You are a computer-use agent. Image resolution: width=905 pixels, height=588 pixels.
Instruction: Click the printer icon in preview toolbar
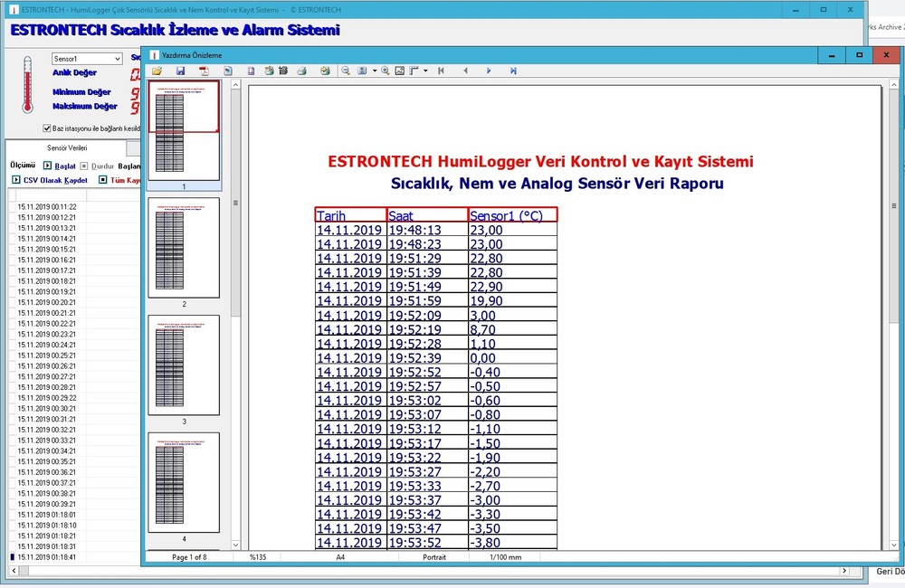click(302, 71)
